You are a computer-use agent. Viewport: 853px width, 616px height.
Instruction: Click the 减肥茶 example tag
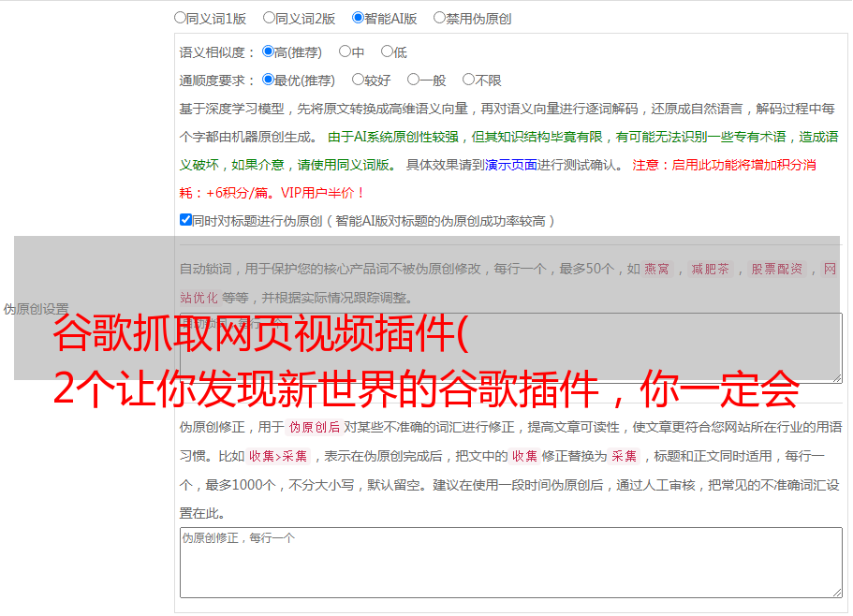(x=710, y=269)
